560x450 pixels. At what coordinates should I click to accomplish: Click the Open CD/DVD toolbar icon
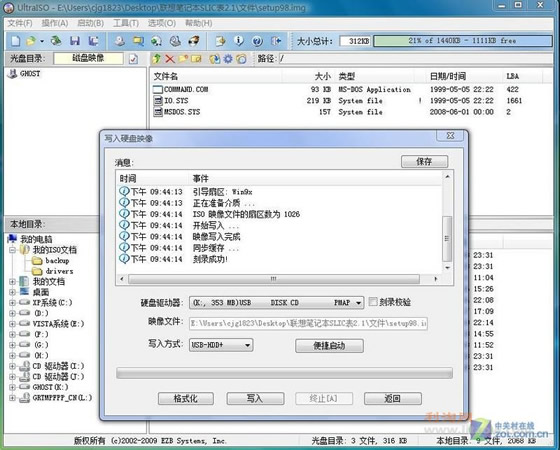click(56, 41)
